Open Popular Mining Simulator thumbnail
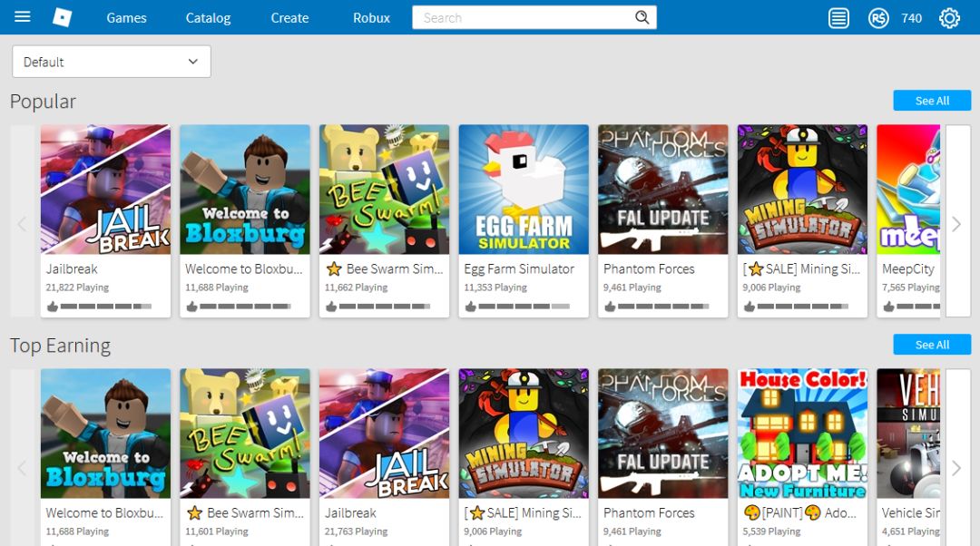This screenshot has width=980, height=546. 802,190
